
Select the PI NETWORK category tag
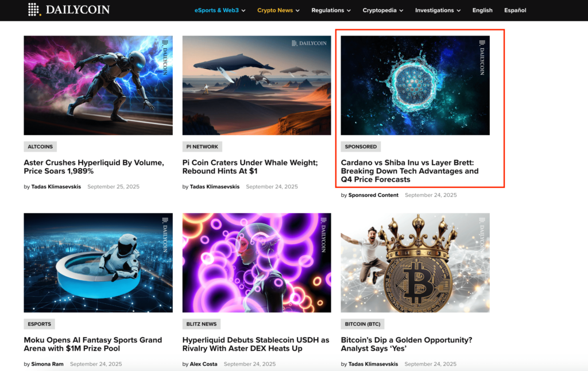[202, 146]
